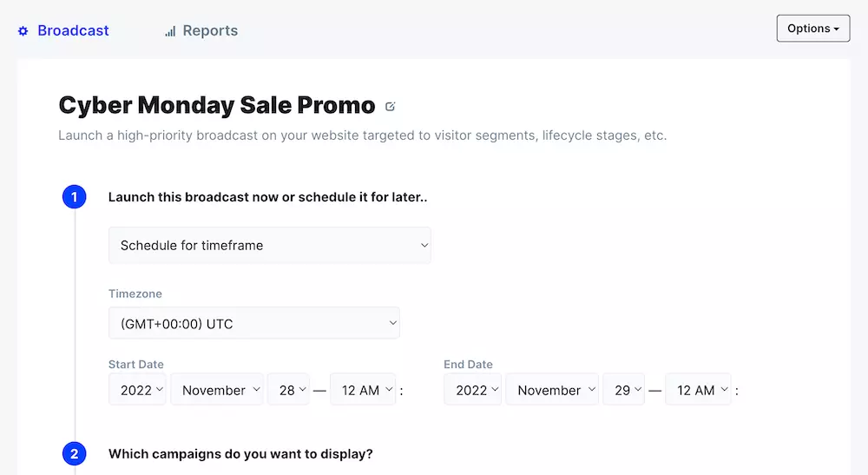Open End Date 12 AM time dropdown
The height and width of the screenshot is (475, 868).
tap(698, 390)
